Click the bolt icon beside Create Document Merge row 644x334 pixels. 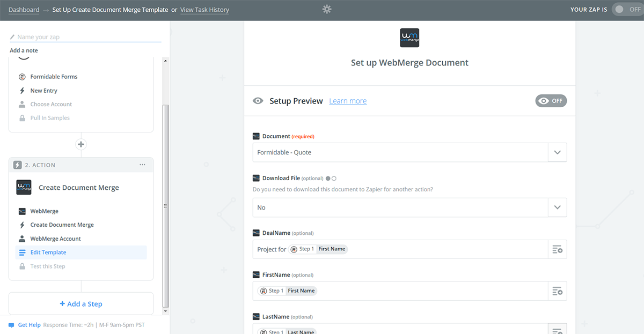coord(22,225)
